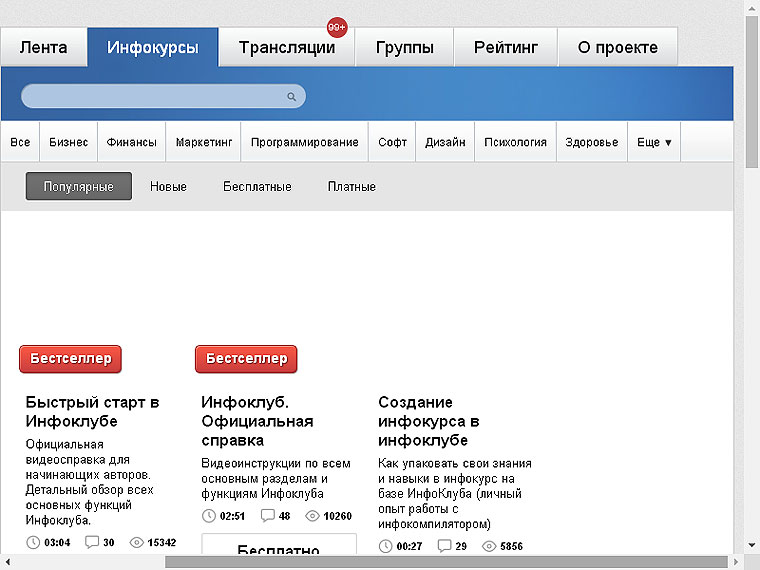760x570 pixels.
Task: Open the Рейтинг tab
Action: [506, 47]
